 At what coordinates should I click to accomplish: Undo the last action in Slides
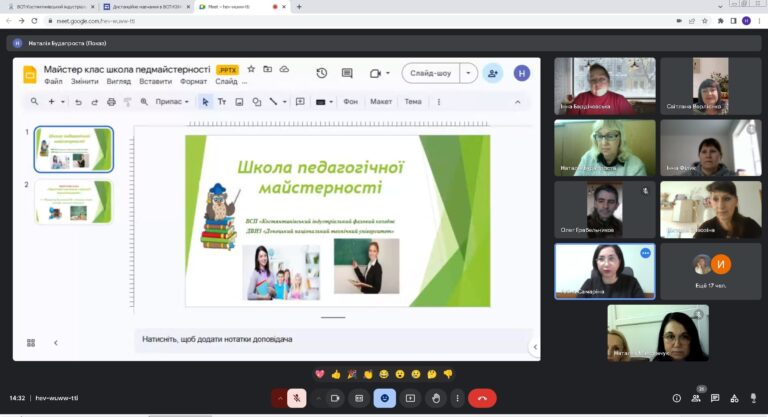78,102
